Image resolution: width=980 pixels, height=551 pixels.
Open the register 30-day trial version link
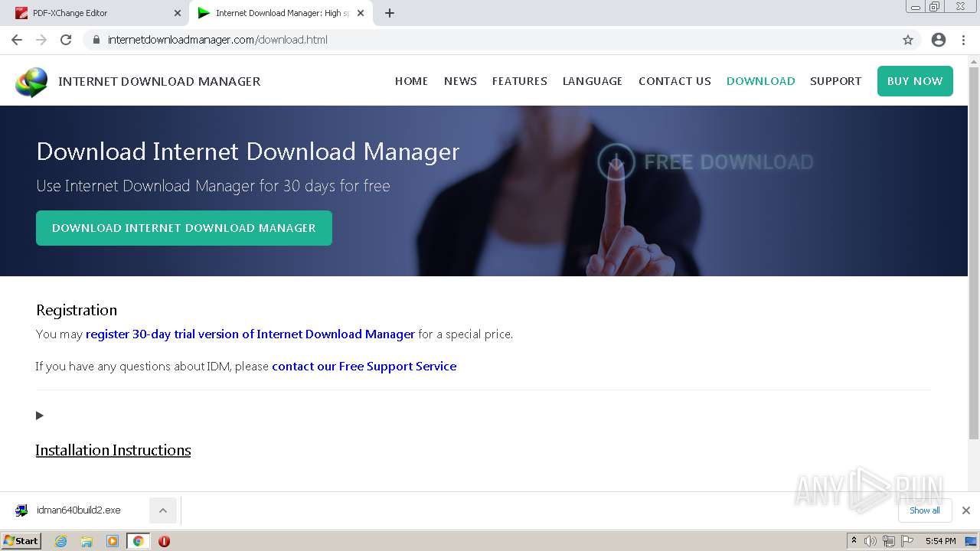tap(250, 334)
